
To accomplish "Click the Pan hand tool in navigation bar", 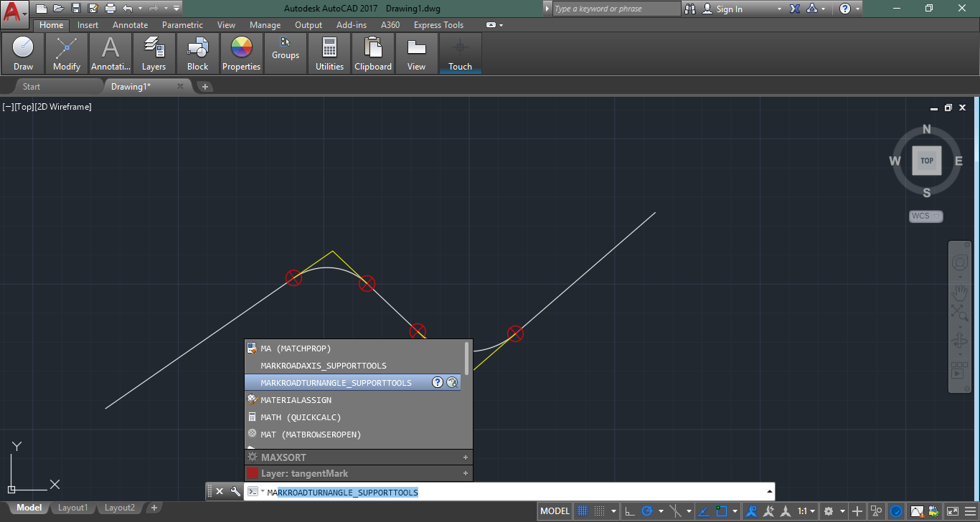I will (x=959, y=293).
